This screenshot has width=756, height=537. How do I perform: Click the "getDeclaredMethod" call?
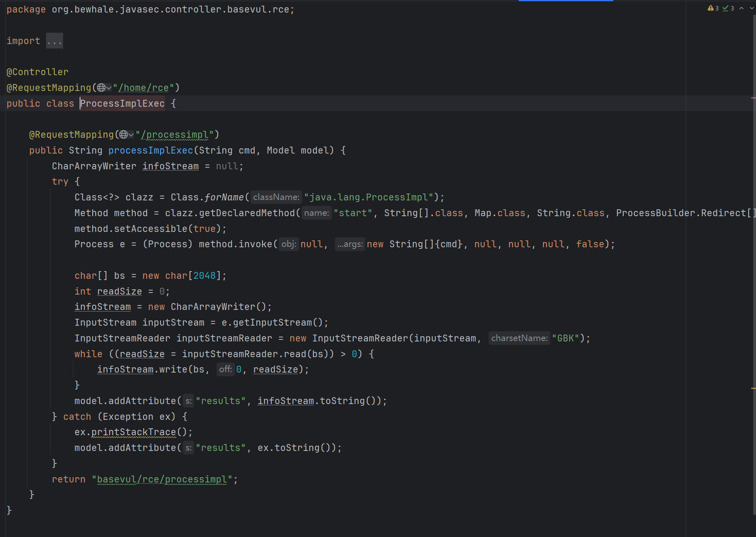coord(247,213)
